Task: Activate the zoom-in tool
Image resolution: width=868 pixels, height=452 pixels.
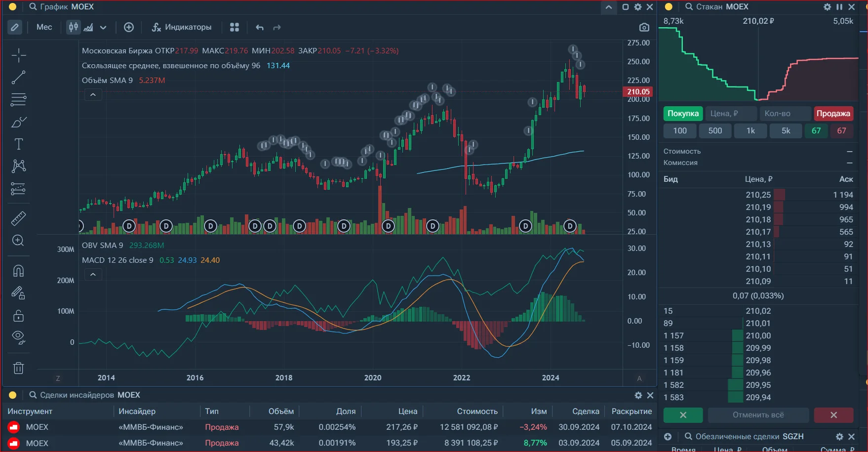Action: point(19,241)
